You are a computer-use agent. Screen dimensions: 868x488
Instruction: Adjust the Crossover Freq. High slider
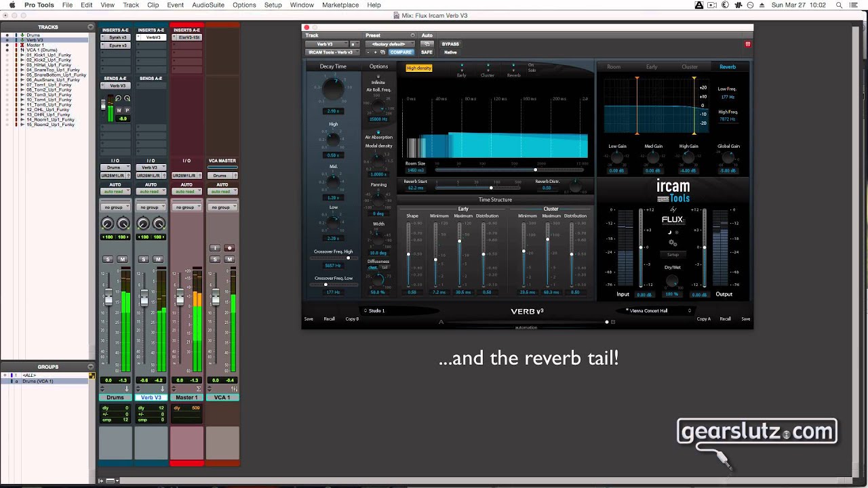point(333,258)
